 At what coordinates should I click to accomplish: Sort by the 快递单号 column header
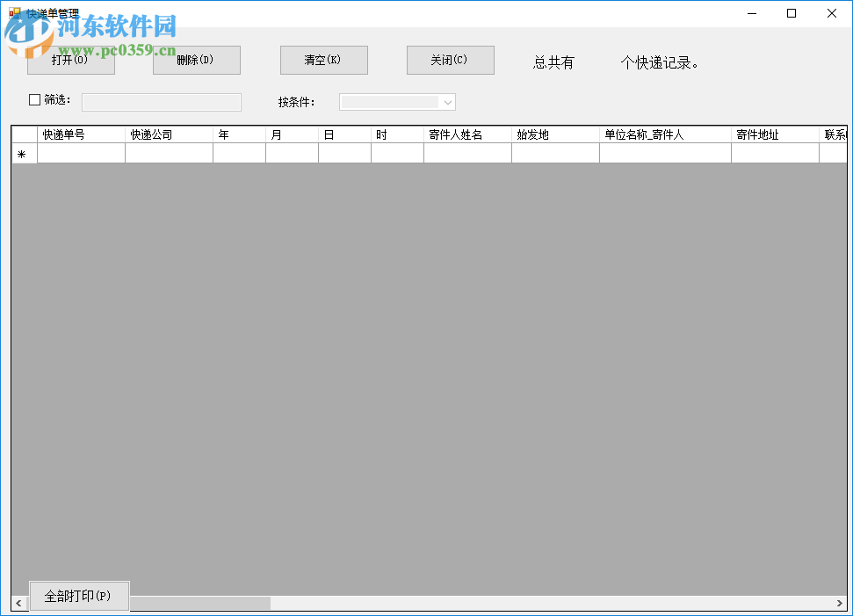pyautogui.click(x=81, y=134)
